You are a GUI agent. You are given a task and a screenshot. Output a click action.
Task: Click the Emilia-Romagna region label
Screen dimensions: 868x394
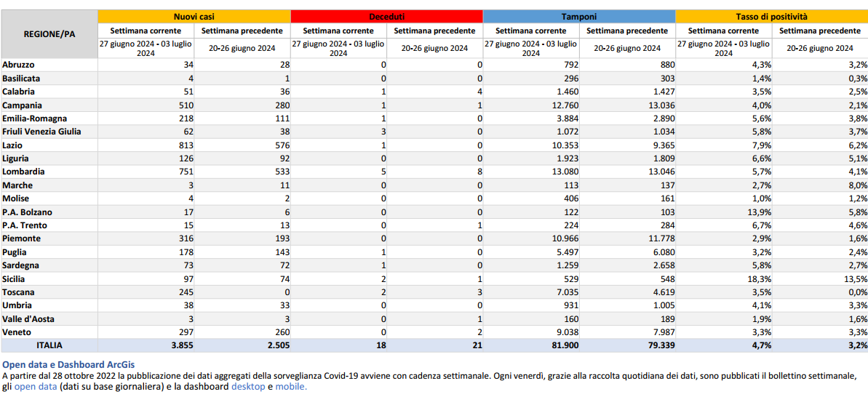point(34,118)
